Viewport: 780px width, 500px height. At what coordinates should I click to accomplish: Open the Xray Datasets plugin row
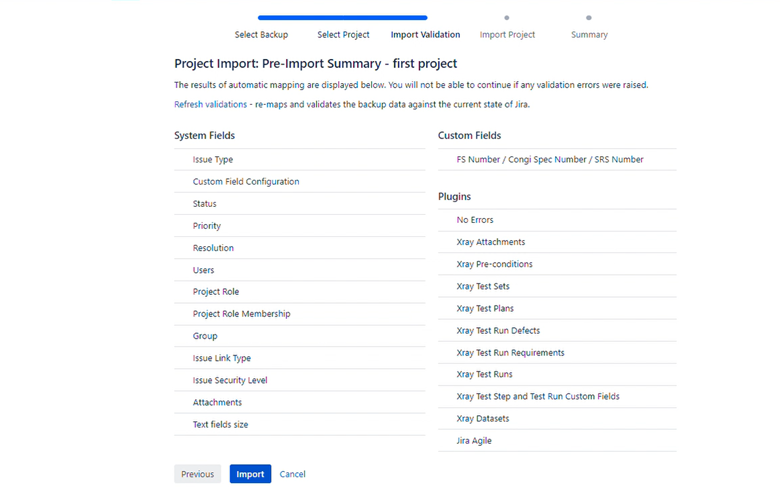[482, 418]
